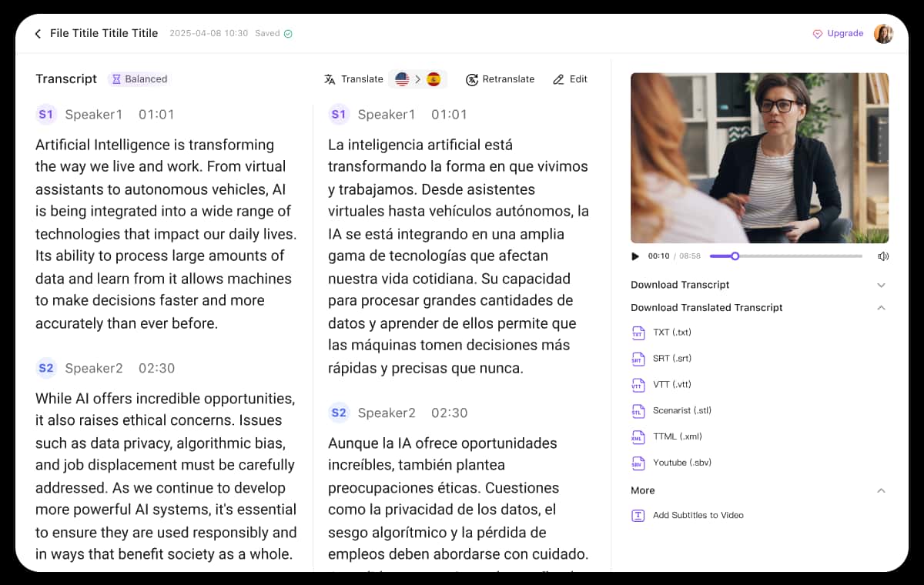Screen dimensions: 924x585
Task: Click the back arrow beside file title
Action: tap(38, 34)
